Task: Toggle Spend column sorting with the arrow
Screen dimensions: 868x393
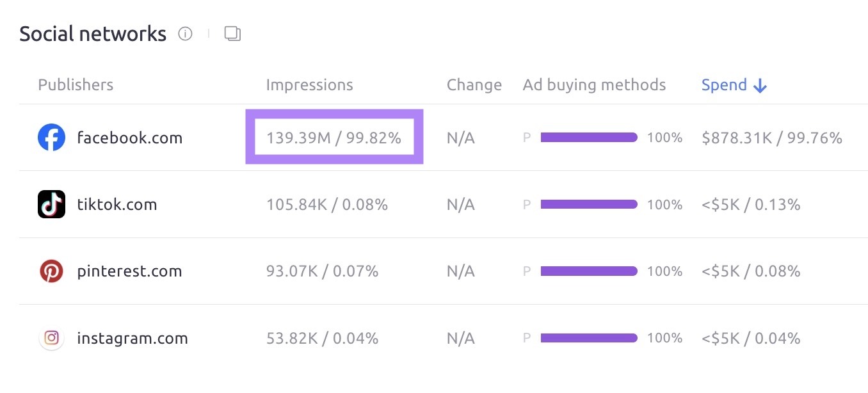Action: [760, 84]
